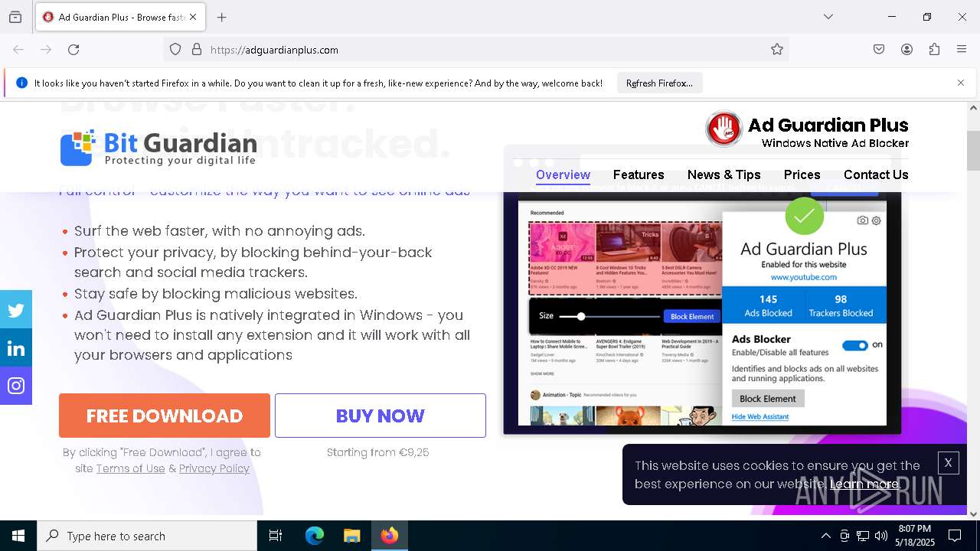This screenshot has width=980, height=551.
Task: Open Firefox account icon
Action: pos(906,50)
